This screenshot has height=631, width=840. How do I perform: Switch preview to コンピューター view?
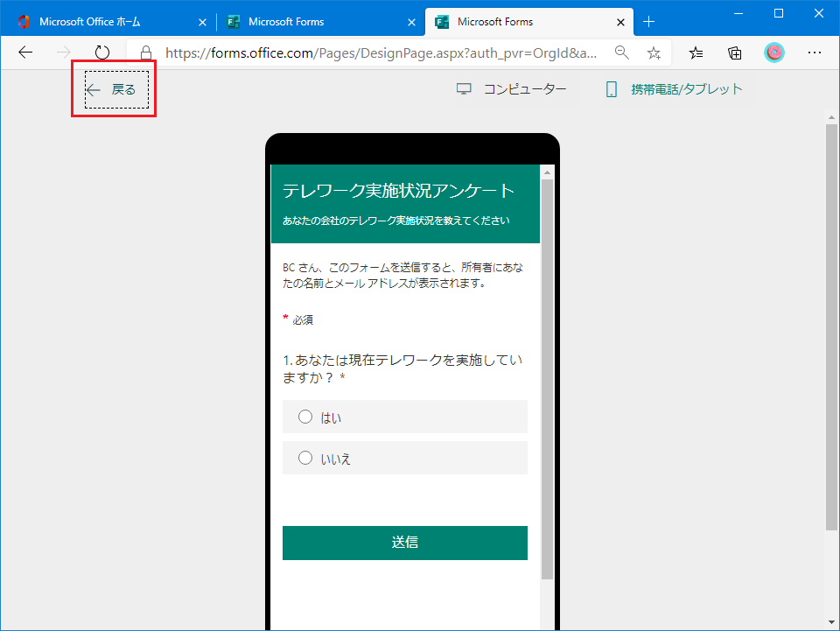click(x=511, y=89)
